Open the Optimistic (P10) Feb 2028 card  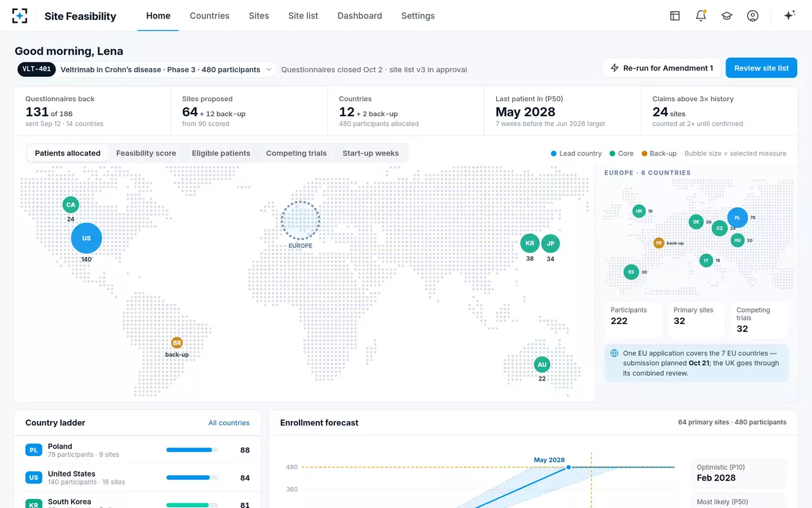(x=739, y=473)
